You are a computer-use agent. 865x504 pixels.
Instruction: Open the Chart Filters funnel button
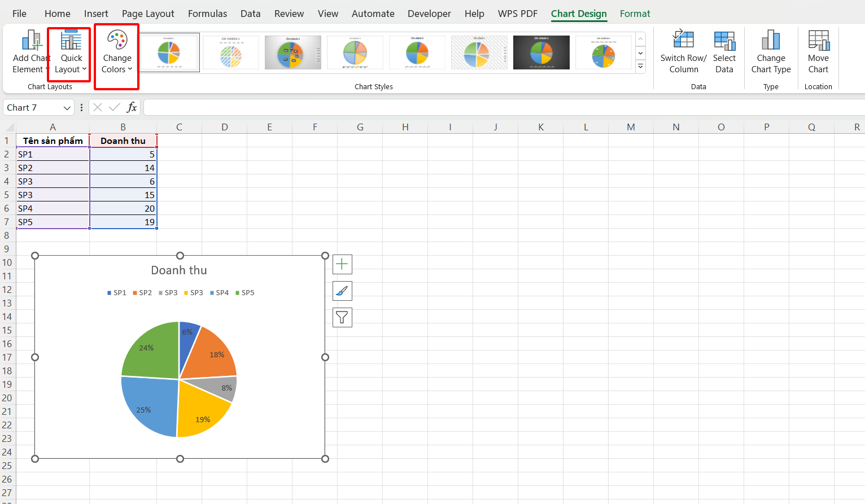click(342, 318)
